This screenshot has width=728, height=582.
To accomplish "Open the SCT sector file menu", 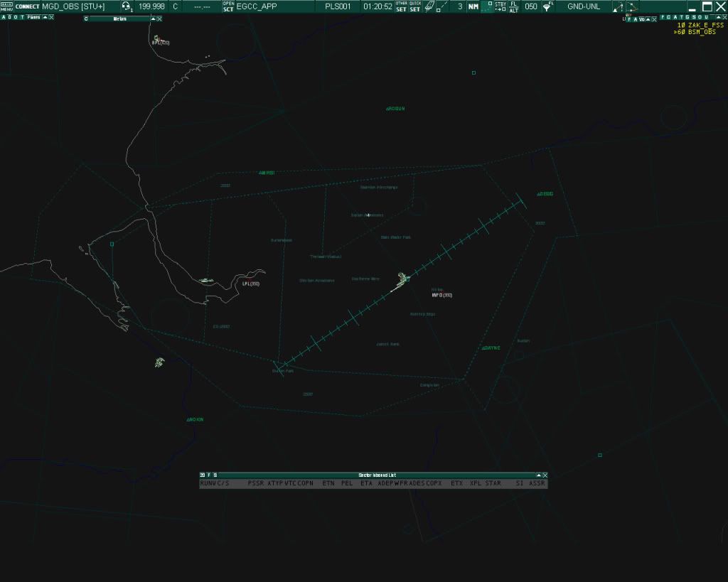I will point(228,6).
